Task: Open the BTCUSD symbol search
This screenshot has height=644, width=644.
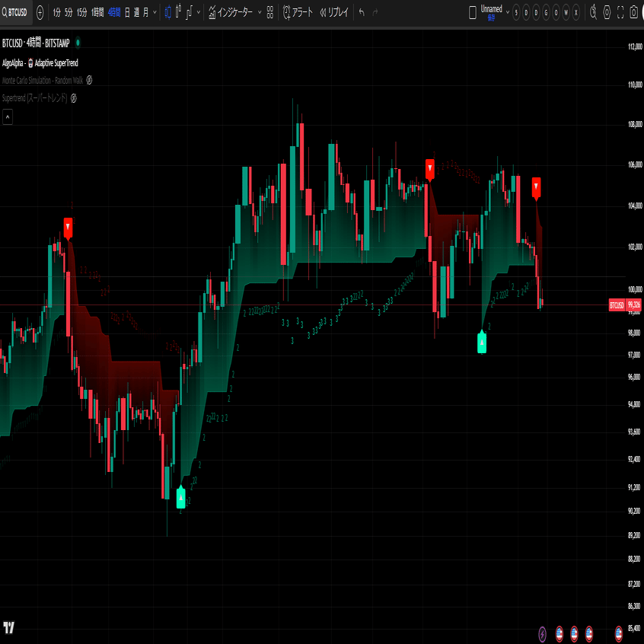Action: click(x=16, y=12)
